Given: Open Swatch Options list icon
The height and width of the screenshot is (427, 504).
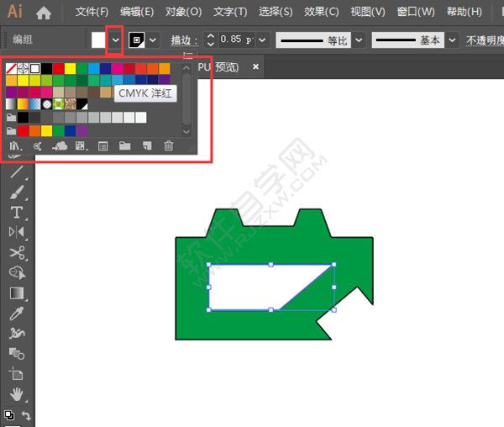Looking at the screenshot, I should pyautogui.click(x=102, y=146).
